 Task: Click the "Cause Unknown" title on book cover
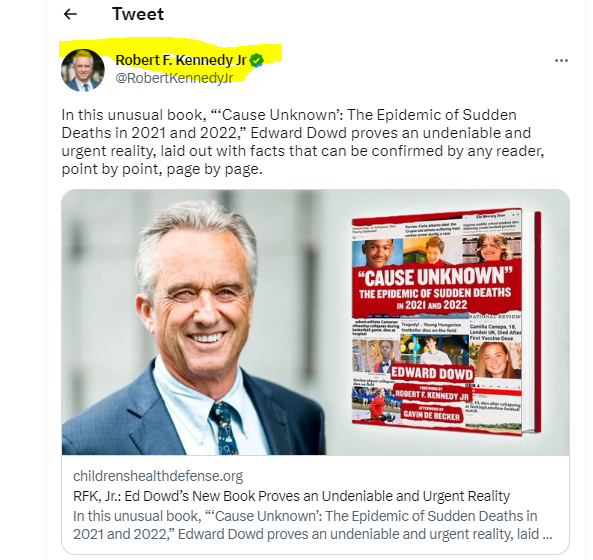435,277
